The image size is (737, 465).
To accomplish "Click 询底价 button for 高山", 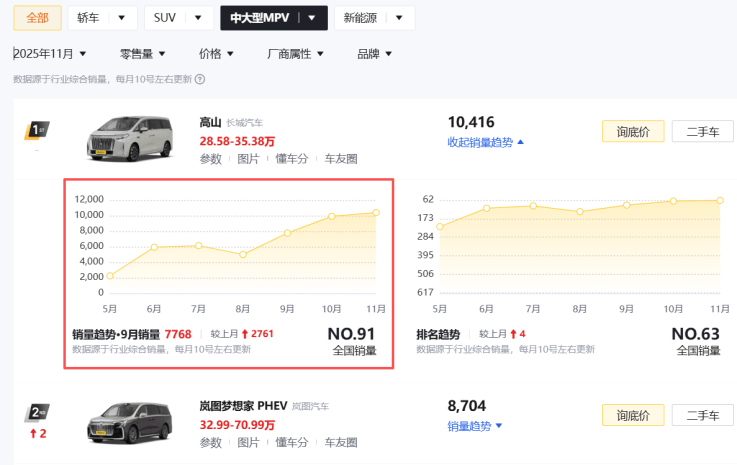I will tap(633, 131).
